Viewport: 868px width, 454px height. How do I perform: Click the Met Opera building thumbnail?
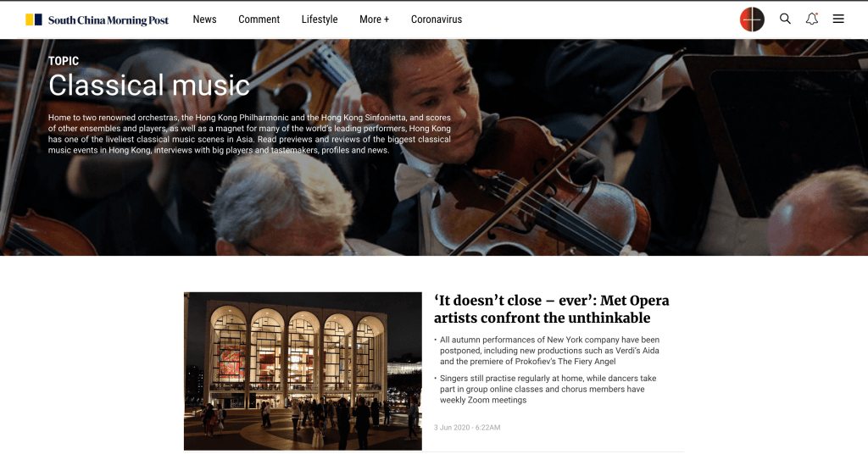[303, 371]
